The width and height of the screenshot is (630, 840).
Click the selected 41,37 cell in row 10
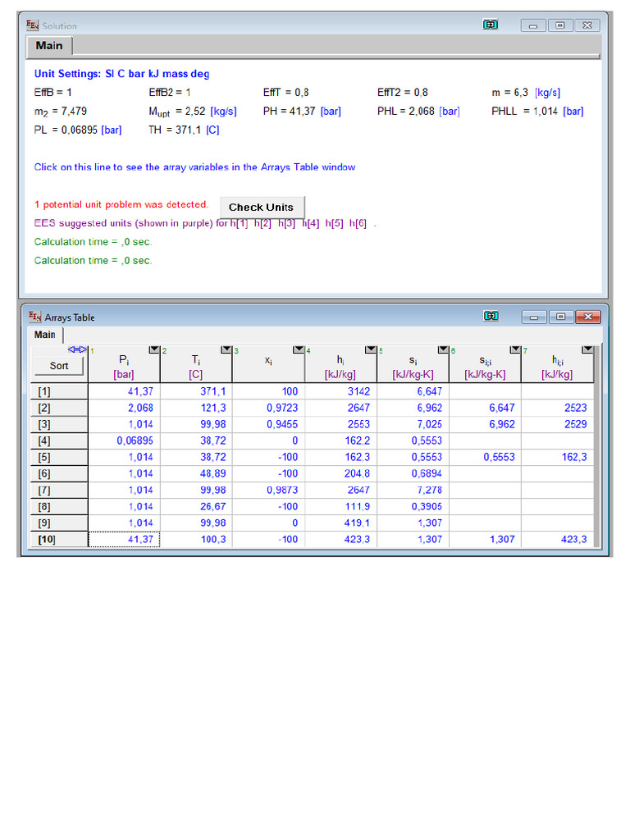coord(124,540)
